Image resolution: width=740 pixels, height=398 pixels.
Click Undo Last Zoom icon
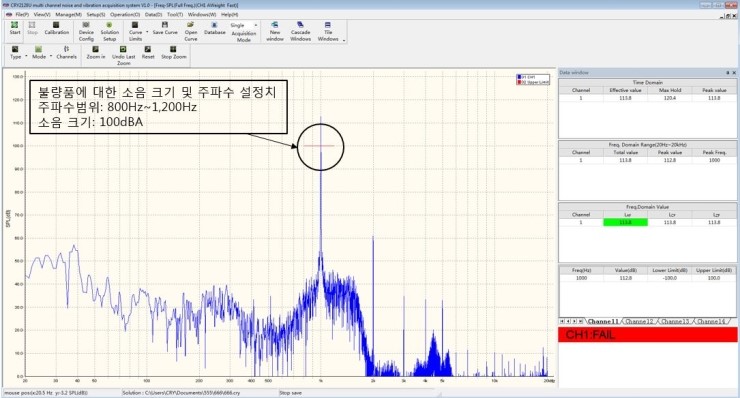[x=123, y=55]
